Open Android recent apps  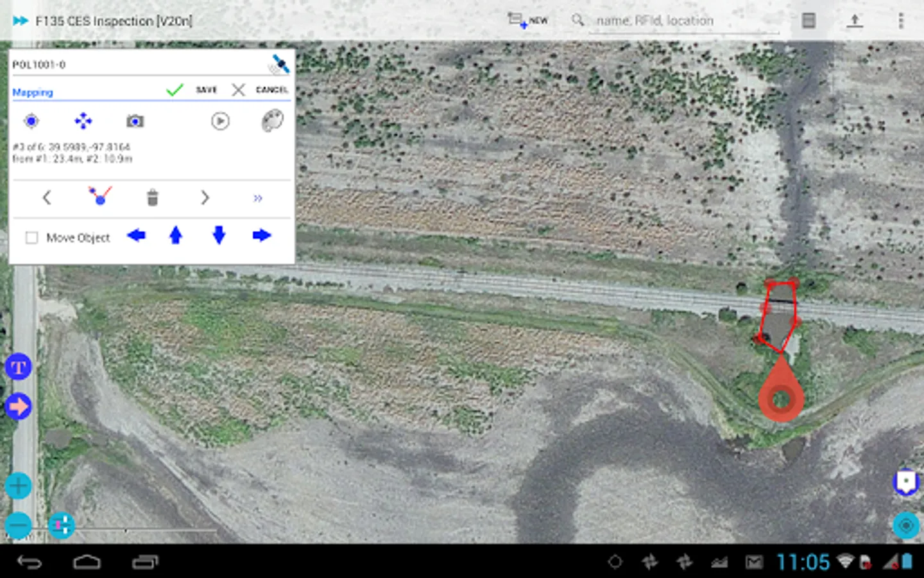145,563
